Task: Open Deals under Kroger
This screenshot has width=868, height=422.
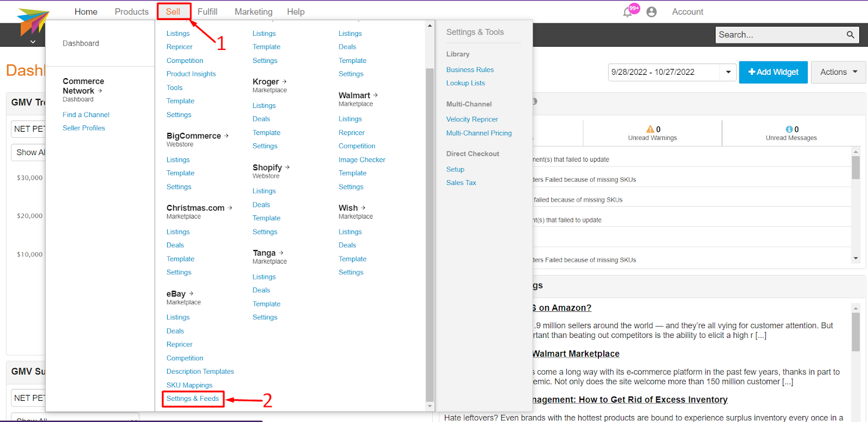Action: pos(261,119)
